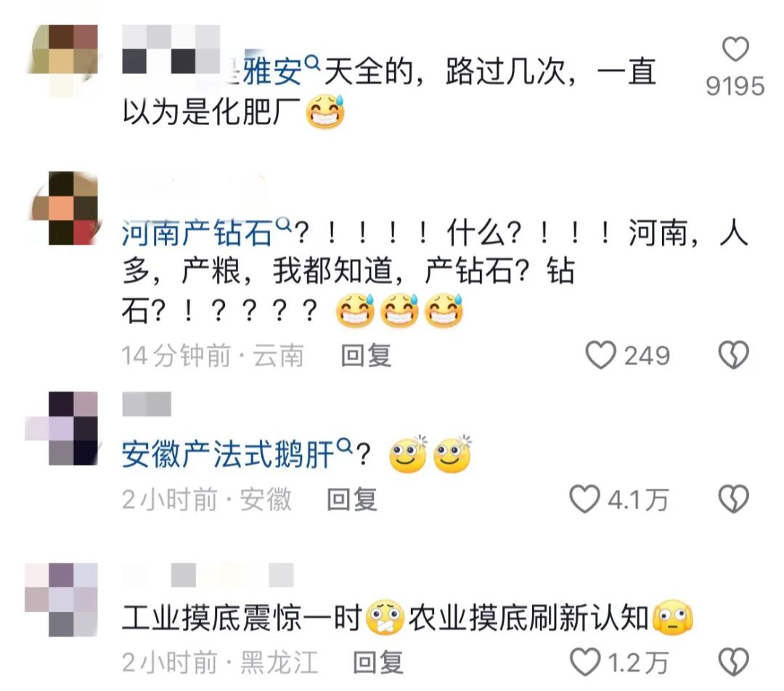Like the 河南产钻石 comment with 249 likes

pyautogui.click(x=600, y=355)
